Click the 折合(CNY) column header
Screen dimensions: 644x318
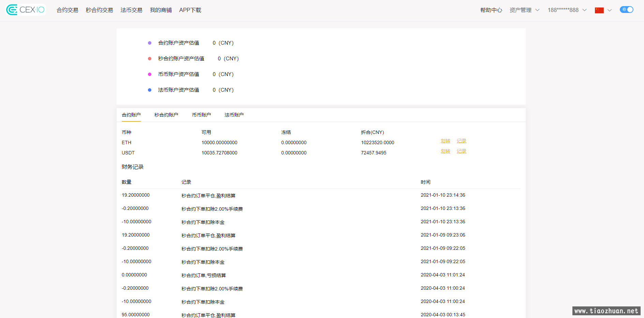373,132
